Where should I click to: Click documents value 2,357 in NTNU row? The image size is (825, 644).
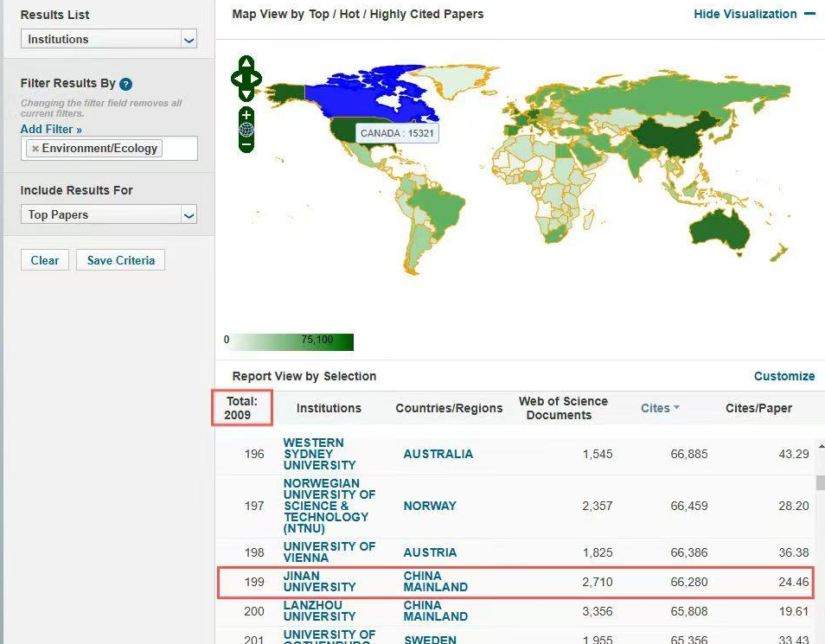pos(598,506)
